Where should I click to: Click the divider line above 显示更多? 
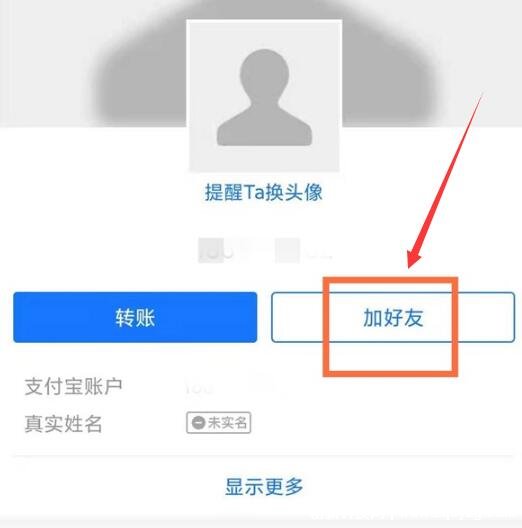(x=263, y=456)
